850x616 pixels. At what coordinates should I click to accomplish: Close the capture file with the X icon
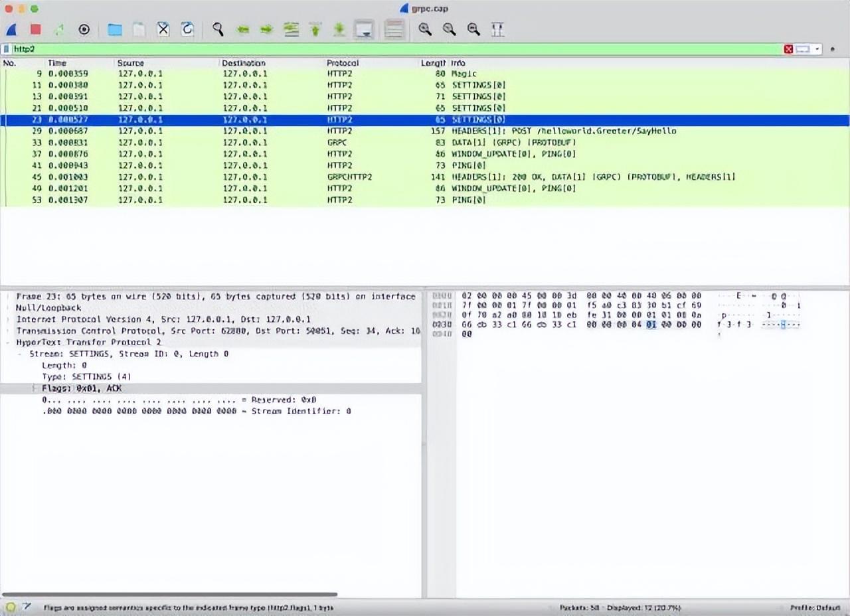click(x=163, y=29)
